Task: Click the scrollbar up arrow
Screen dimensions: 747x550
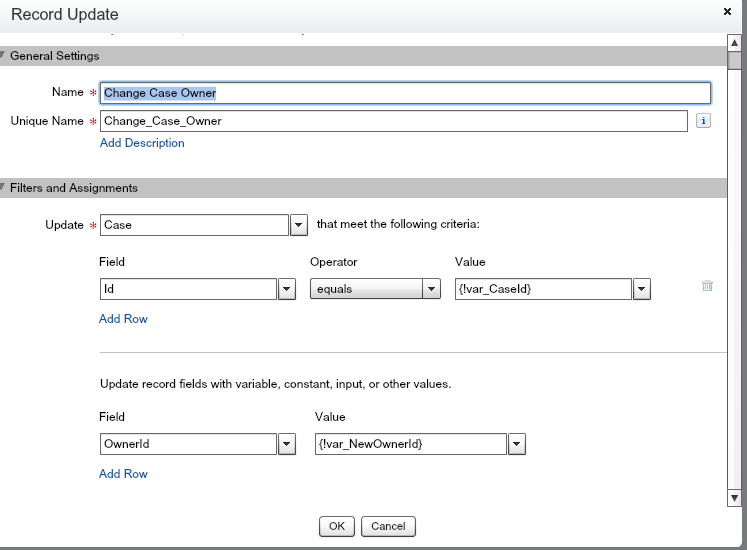Action: point(734,43)
